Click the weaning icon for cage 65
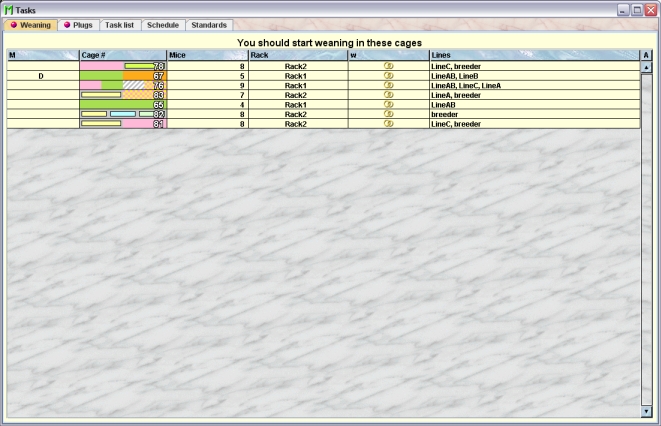The width and height of the screenshot is (661, 426). pos(389,105)
